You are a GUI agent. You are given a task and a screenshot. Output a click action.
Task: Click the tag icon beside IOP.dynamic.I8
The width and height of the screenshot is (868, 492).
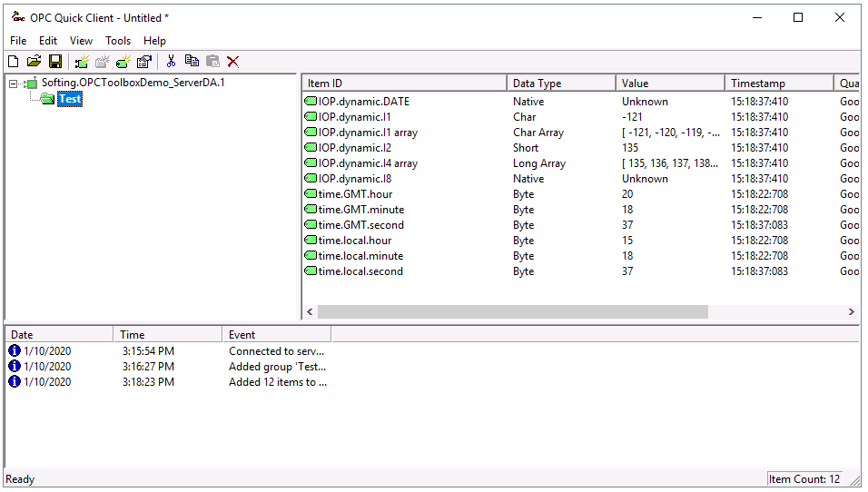coord(311,179)
